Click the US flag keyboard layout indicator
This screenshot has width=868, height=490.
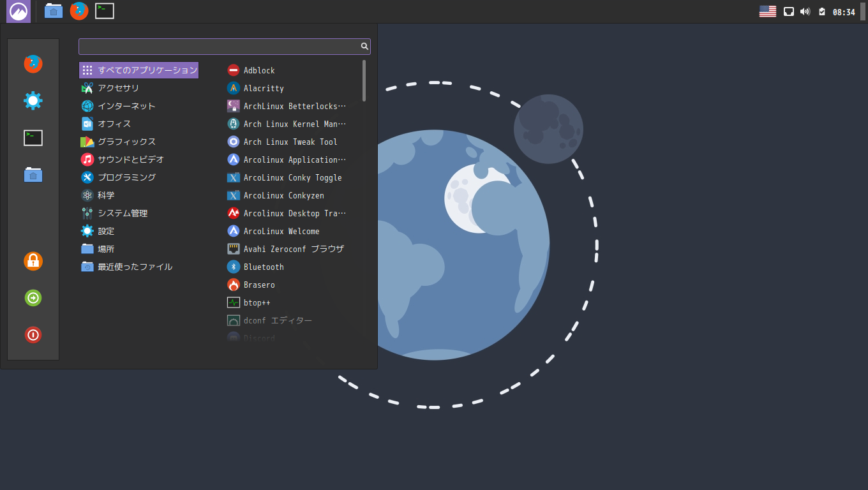tap(768, 11)
